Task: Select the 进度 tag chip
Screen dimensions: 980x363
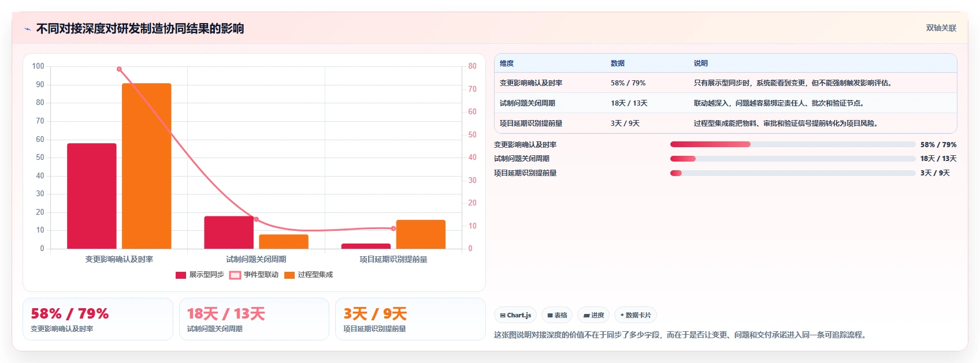Action: click(593, 315)
